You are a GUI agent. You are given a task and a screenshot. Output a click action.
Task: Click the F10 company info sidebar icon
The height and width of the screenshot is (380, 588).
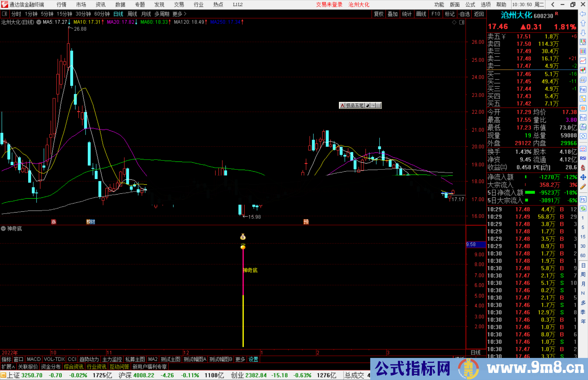pyautogui.click(x=583, y=89)
